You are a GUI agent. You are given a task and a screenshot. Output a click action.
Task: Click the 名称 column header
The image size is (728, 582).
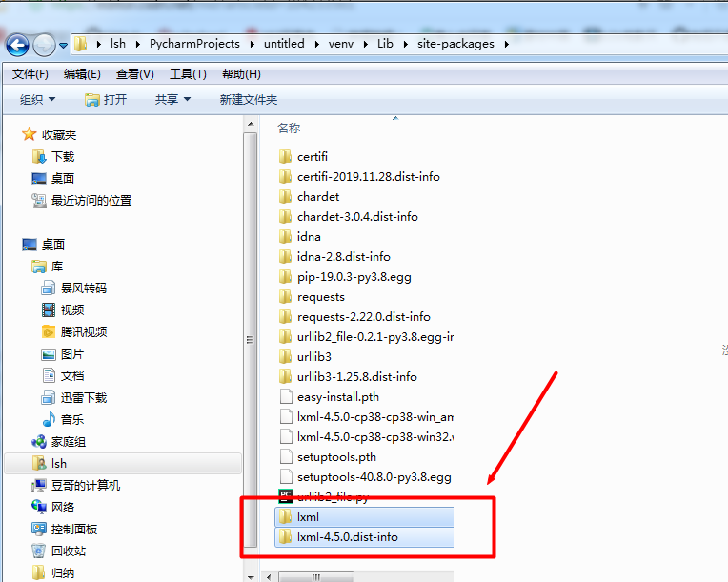click(289, 128)
